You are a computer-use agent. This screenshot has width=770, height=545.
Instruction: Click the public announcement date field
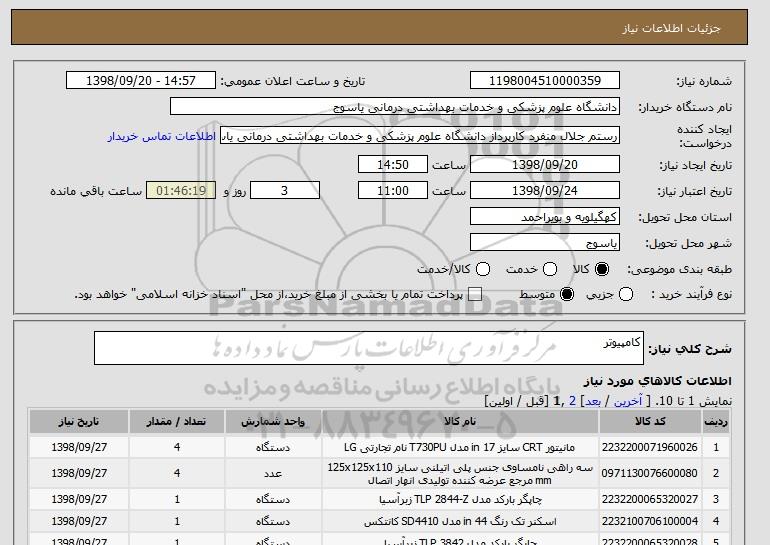[x=141, y=81]
